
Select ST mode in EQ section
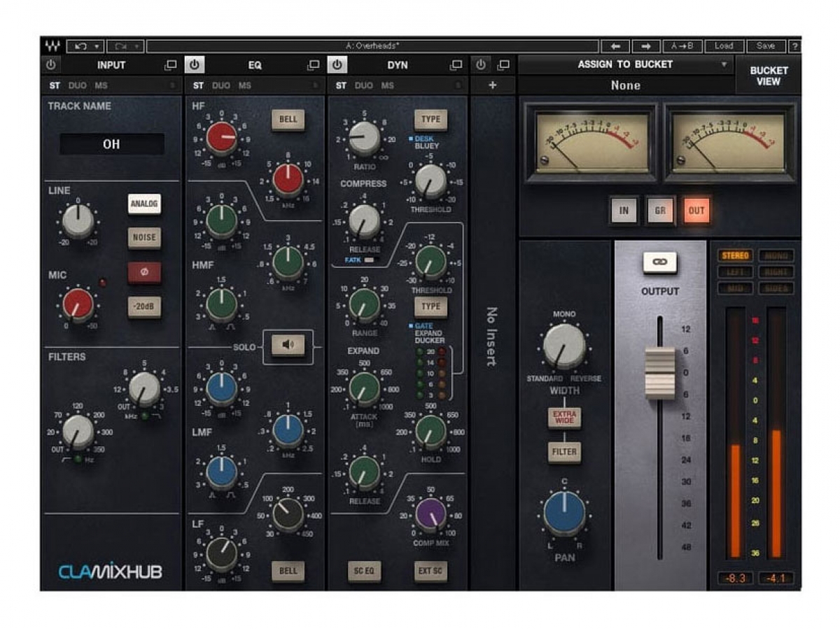(198, 86)
